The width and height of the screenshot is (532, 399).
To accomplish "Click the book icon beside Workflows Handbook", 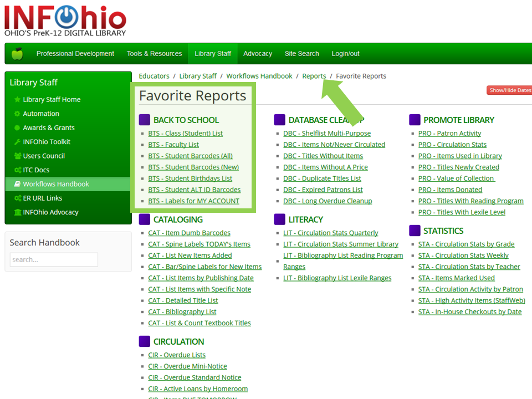I will coord(17,184).
